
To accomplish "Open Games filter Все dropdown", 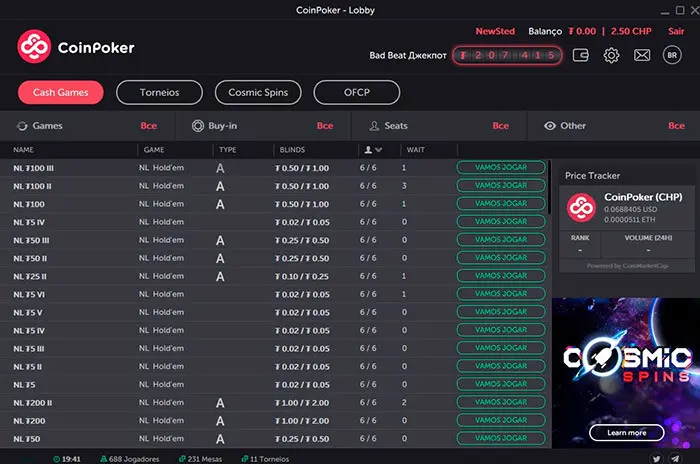I will (149, 126).
